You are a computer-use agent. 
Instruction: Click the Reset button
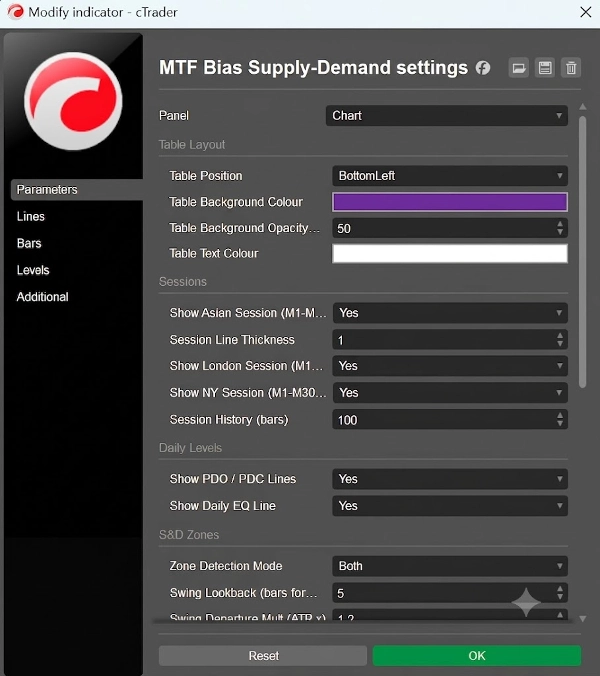pyautogui.click(x=263, y=656)
